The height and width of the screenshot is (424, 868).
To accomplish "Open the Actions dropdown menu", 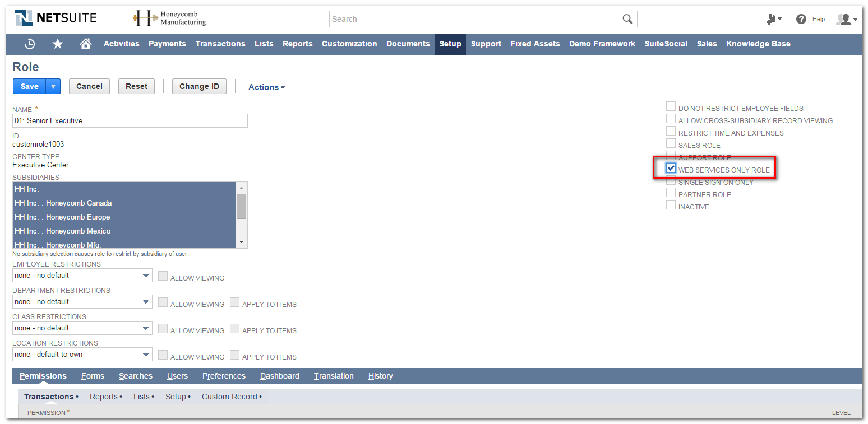I will tap(266, 87).
